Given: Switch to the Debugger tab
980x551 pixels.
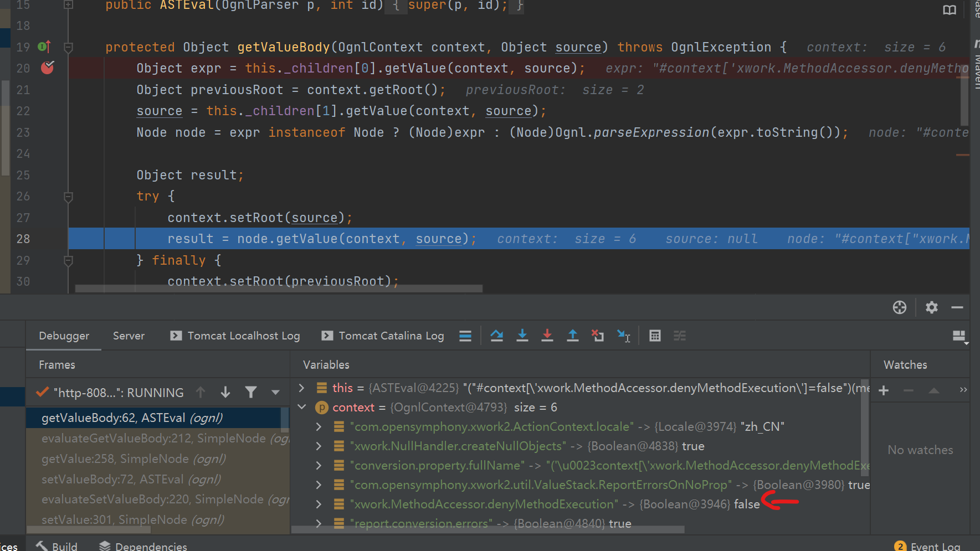Looking at the screenshot, I should [64, 336].
